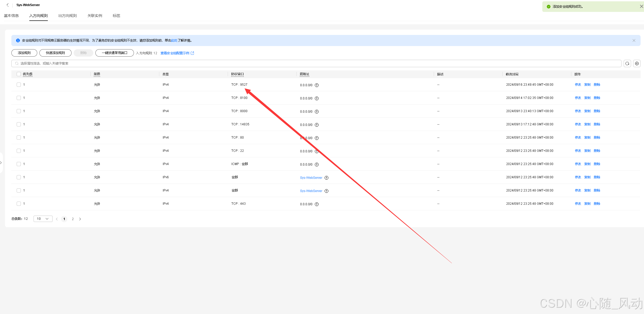
Task: Open the 关联实例 tab
Action: point(95,16)
